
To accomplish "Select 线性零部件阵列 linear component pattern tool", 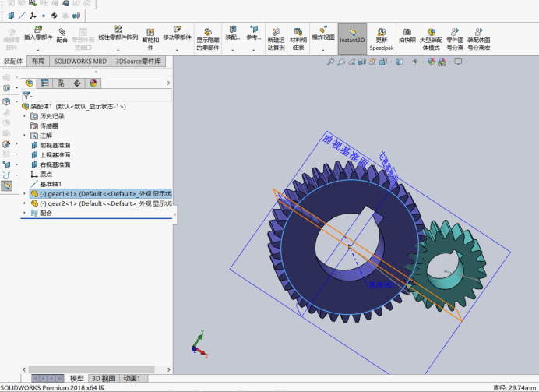I will tap(118, 34).
